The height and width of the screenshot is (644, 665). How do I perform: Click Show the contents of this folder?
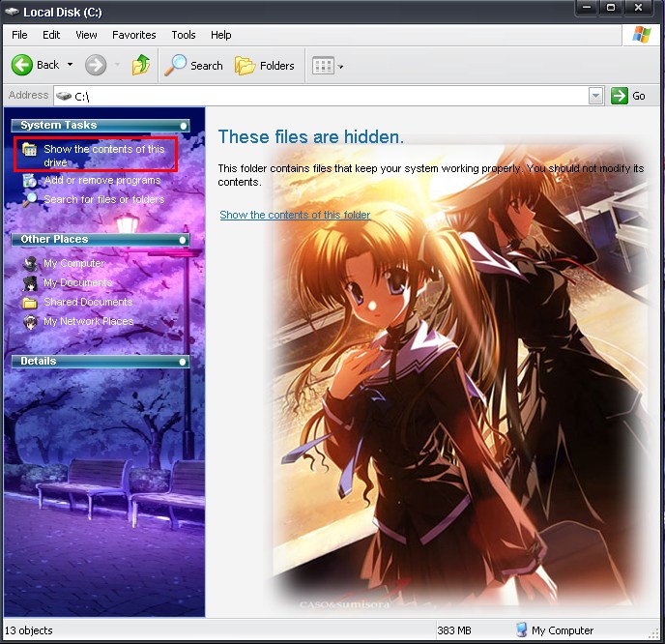point(295,215)
